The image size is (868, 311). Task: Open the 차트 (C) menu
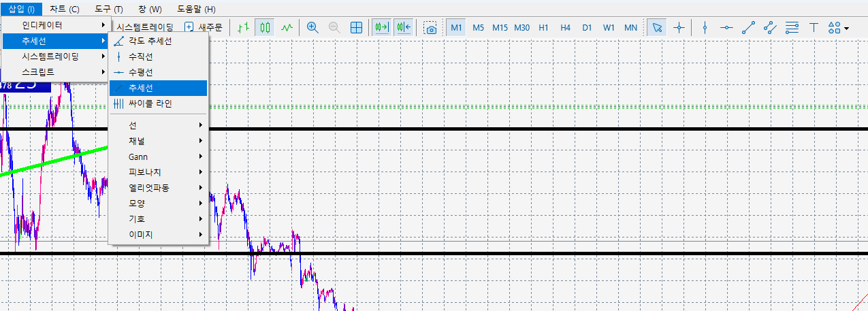(x=65, y=9)
